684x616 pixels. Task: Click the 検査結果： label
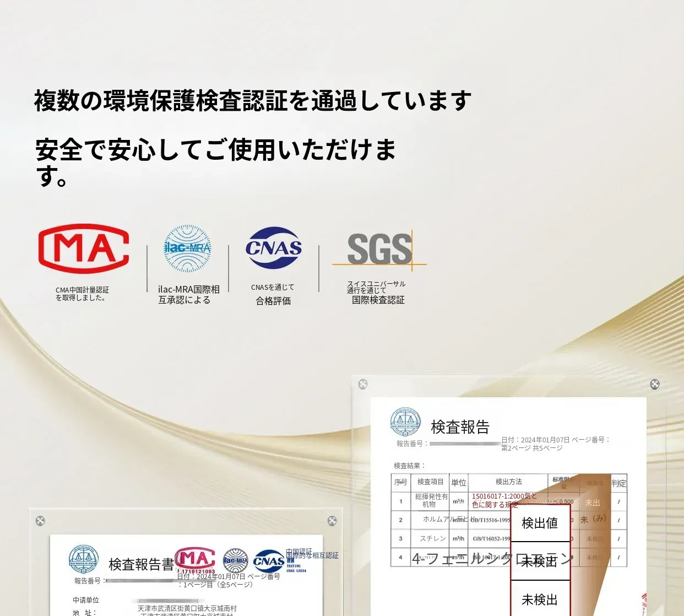[x=410, y=466]
